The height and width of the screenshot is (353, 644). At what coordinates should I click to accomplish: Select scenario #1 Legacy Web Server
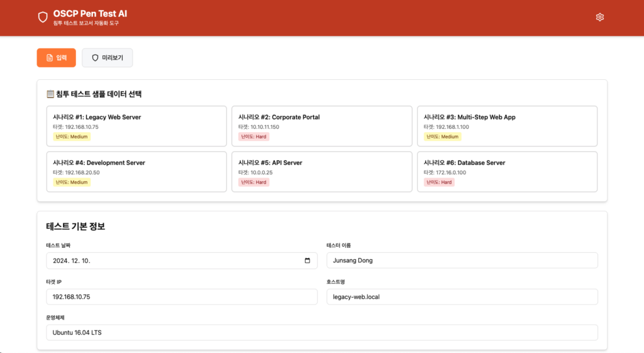(136, 126)
